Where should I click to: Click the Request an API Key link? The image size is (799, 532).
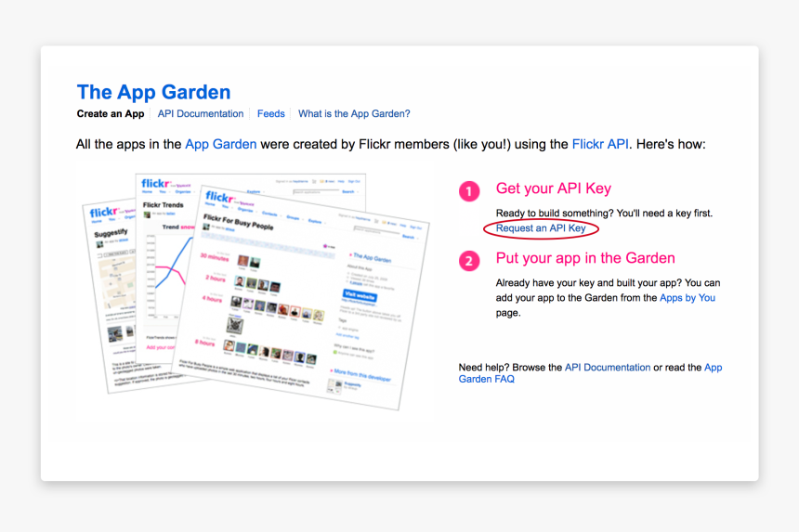pos(541,228)
